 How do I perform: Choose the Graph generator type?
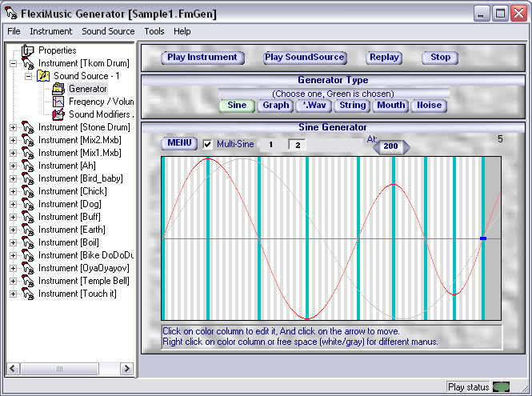275,105
